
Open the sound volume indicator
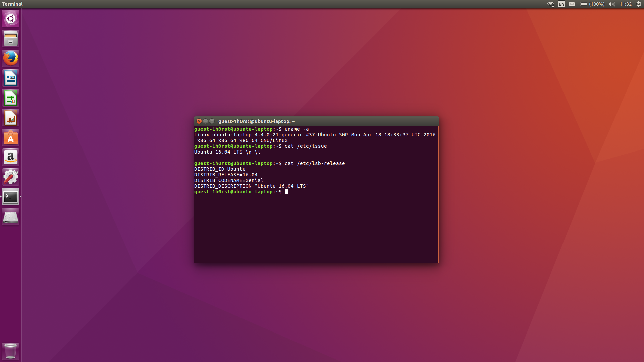pyautogui.click(x=611, y=4)
